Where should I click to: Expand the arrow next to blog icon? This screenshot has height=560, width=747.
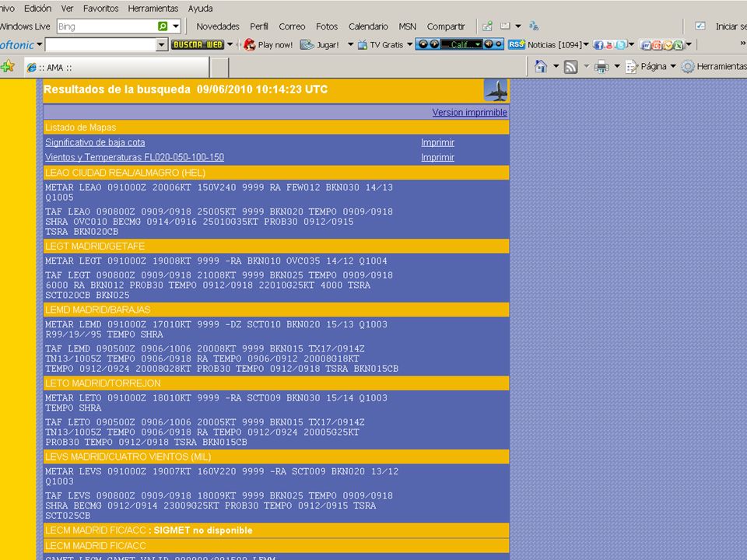518,26
